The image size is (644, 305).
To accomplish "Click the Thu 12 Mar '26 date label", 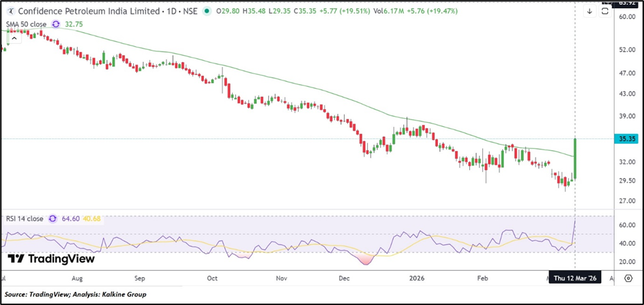I will (576, 278).
